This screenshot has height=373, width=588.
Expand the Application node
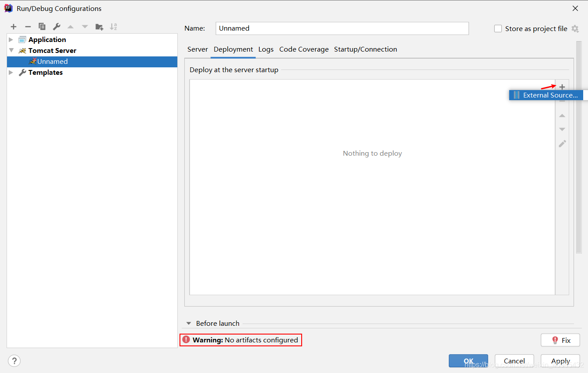coord(11,39)
